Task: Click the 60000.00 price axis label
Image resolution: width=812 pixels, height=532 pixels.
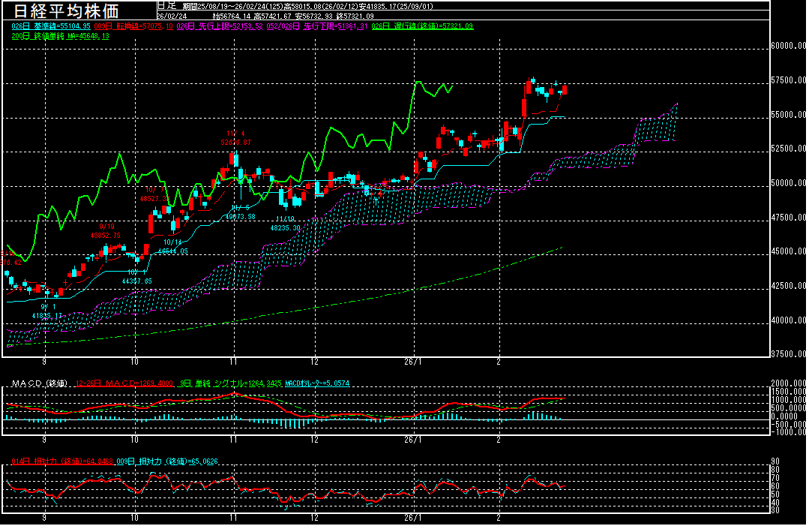Action: click(x=789, y=46)
